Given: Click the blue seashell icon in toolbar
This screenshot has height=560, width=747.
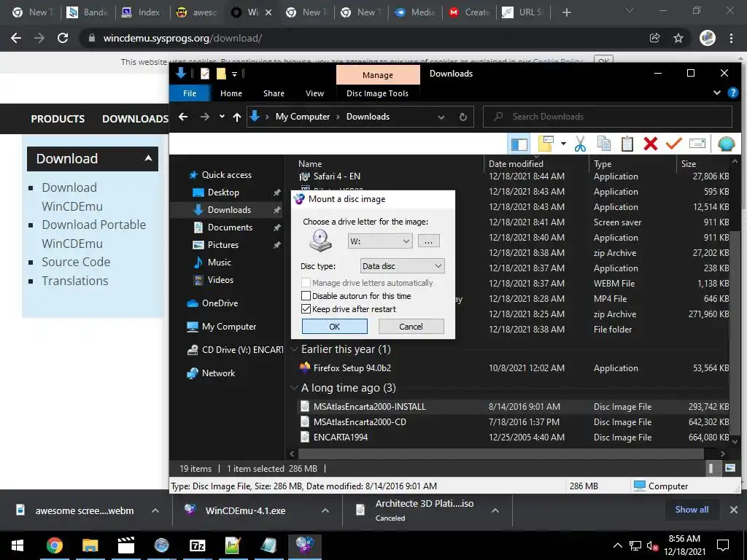Looking at the screenshot, I should pyautogui.click(x=726, y=144).
